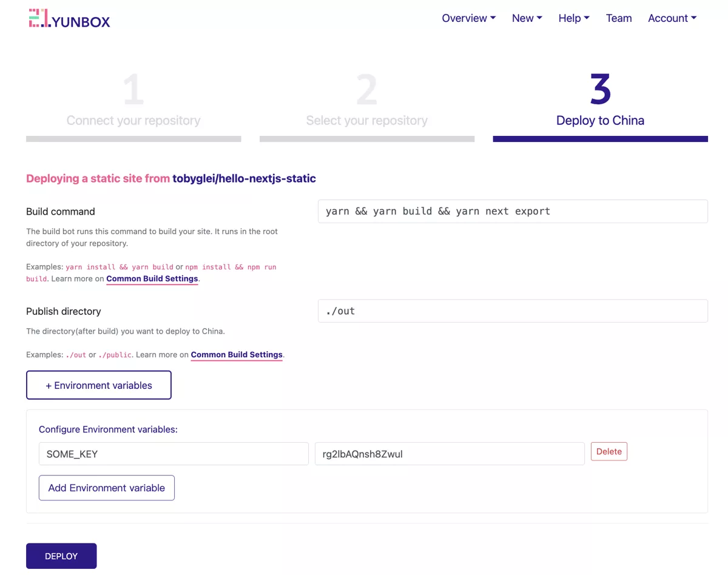Click the Publish directory label
728x575 pixels.
64,311
